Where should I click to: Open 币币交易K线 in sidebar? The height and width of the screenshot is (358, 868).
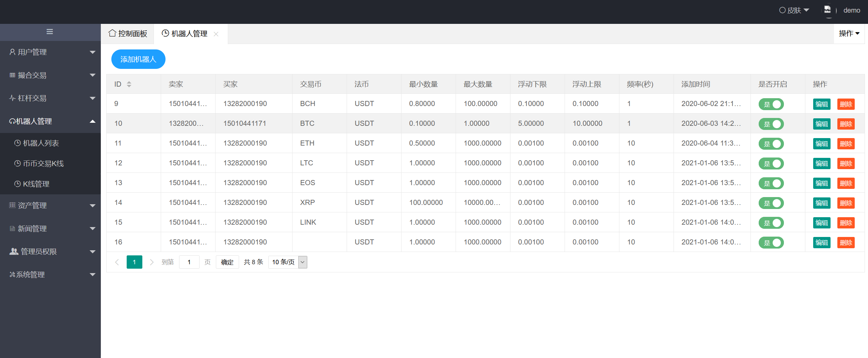50,164
